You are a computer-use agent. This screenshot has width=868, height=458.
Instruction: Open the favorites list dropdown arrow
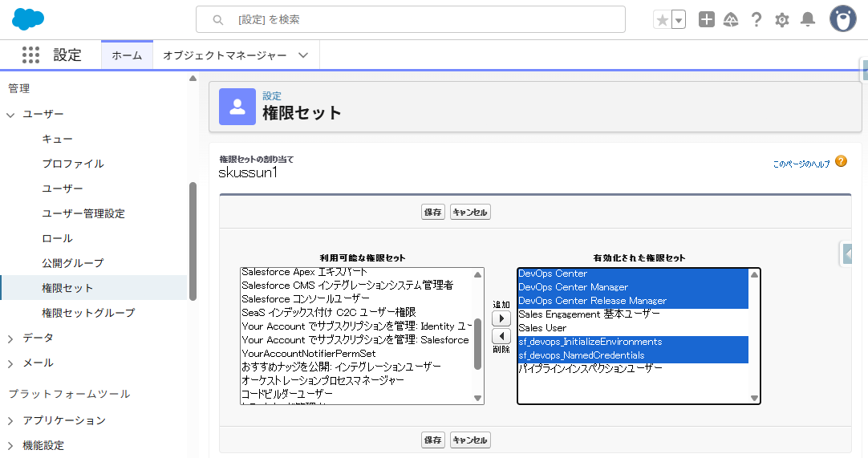679,20
